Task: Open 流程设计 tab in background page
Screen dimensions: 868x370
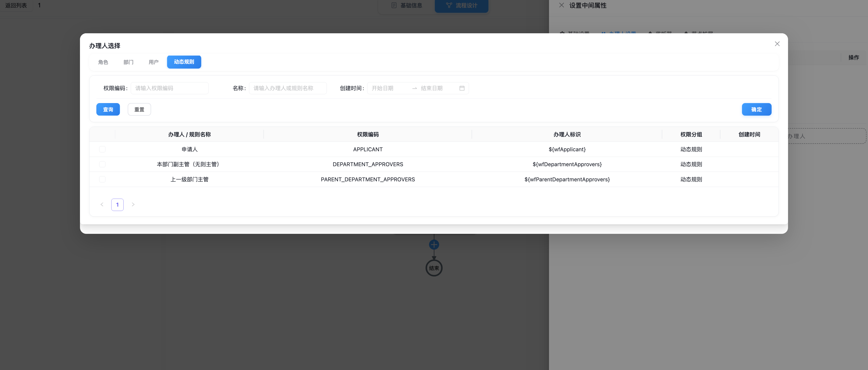Action: coord(461,5)
